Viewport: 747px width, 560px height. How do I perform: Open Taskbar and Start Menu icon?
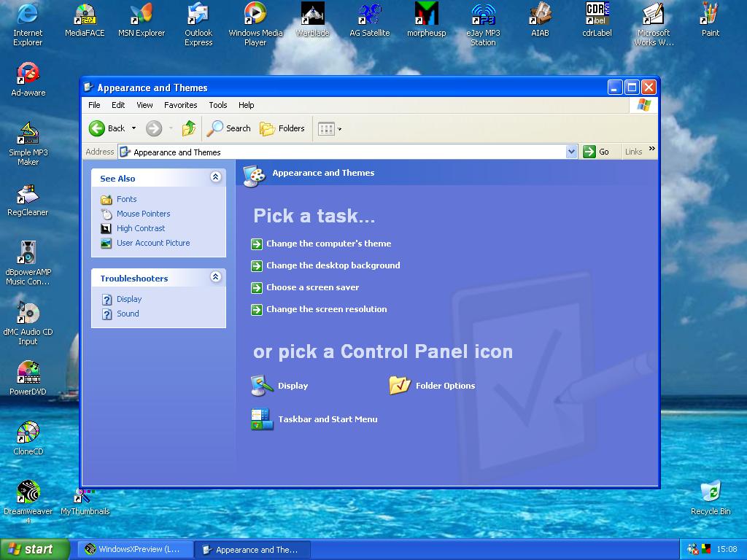pyautogui.click(x=263, y=419)
